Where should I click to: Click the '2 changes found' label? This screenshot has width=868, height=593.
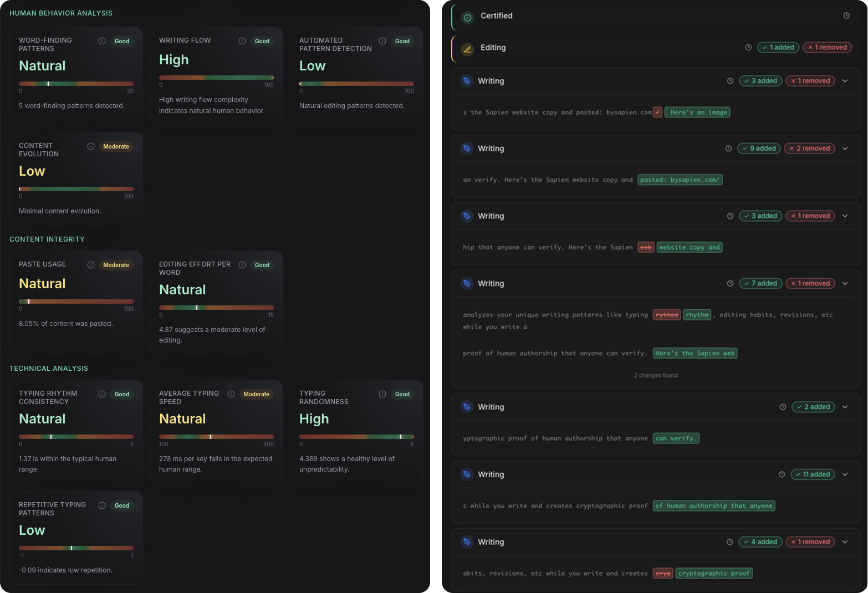point(656,375)
